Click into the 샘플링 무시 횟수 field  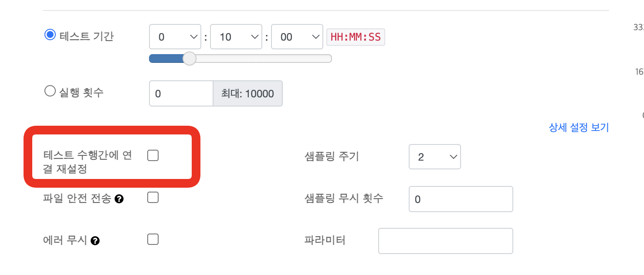(461, 199)
